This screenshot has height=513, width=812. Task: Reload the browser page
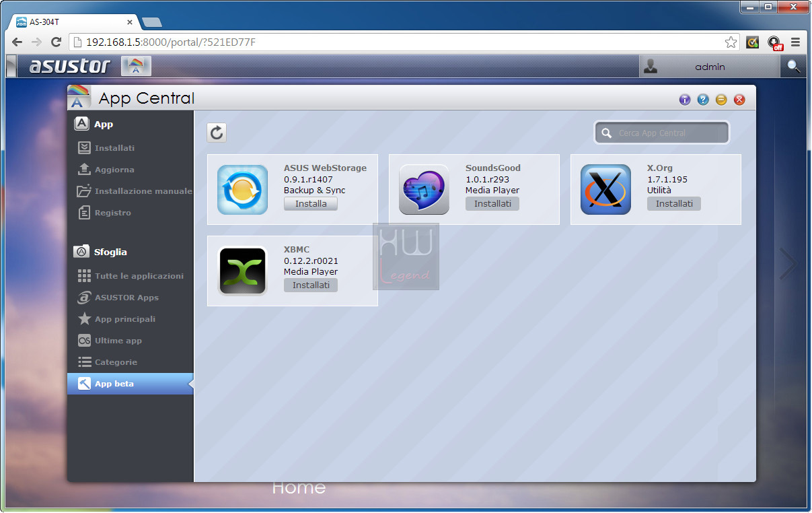coord(57,42)
